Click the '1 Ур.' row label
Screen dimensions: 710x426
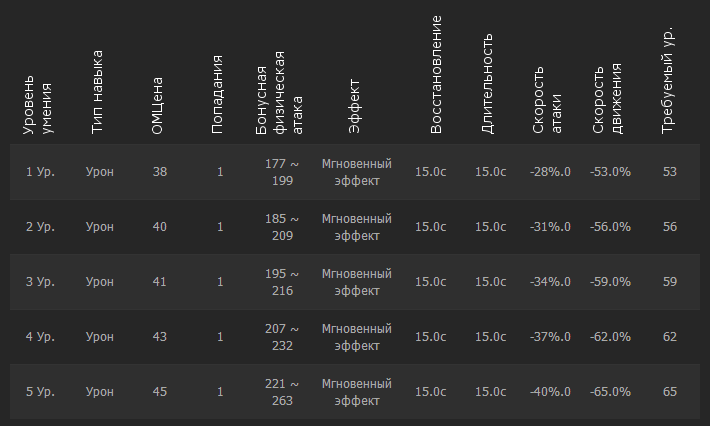pyautogui.click(x=40, y=172)
